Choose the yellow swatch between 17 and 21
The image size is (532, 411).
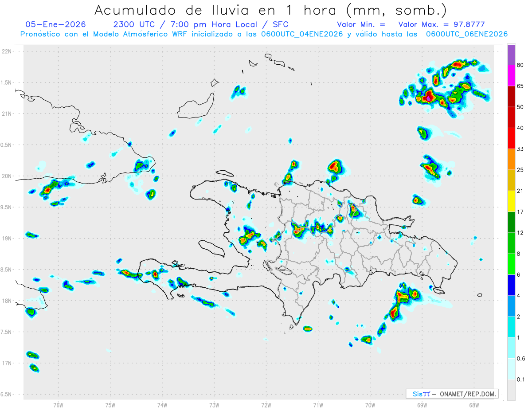[511, 201]
